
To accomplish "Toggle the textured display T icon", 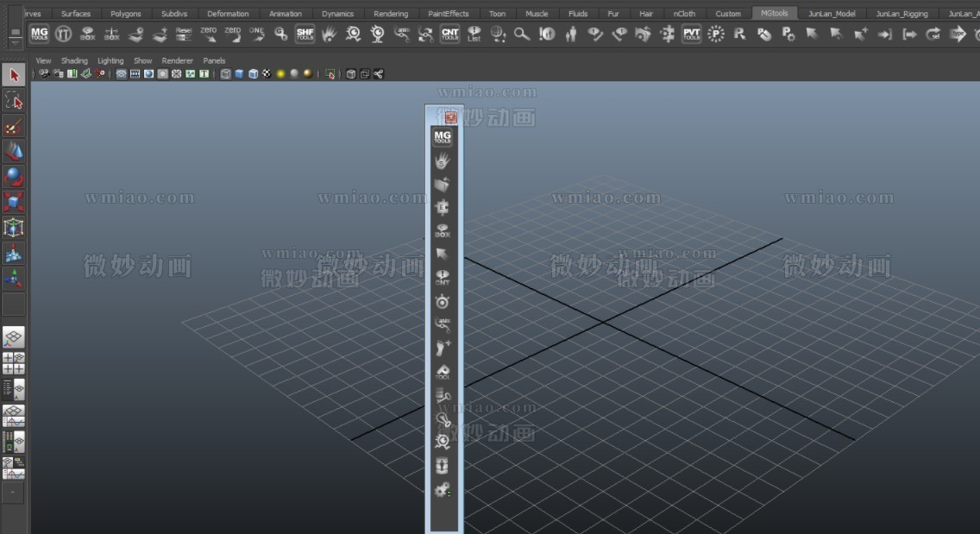I will pyautogui.click(x=203, y=73).
